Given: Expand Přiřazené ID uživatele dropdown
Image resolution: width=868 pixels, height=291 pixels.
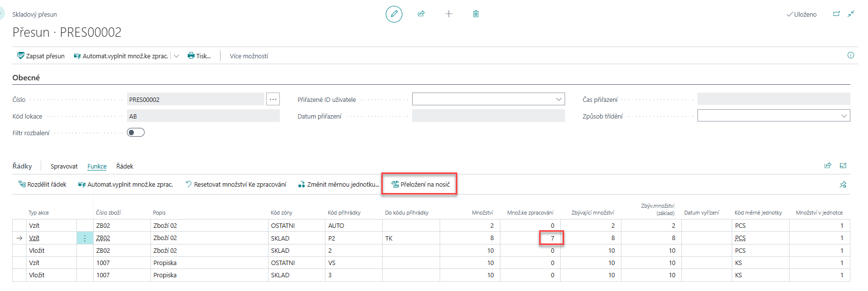Looking at the screenshot, I should pos(558,99).
